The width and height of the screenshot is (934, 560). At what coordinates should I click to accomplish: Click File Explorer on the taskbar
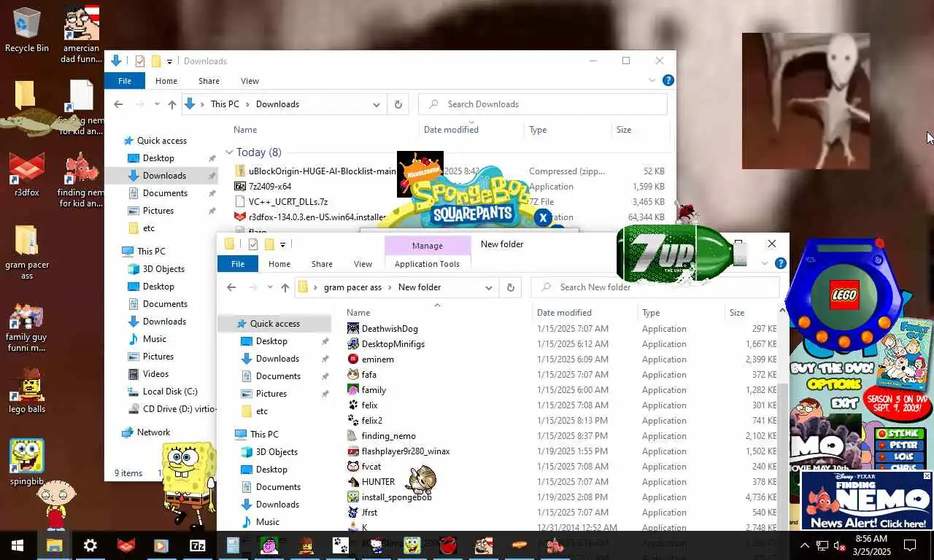[x=55, y=545]
